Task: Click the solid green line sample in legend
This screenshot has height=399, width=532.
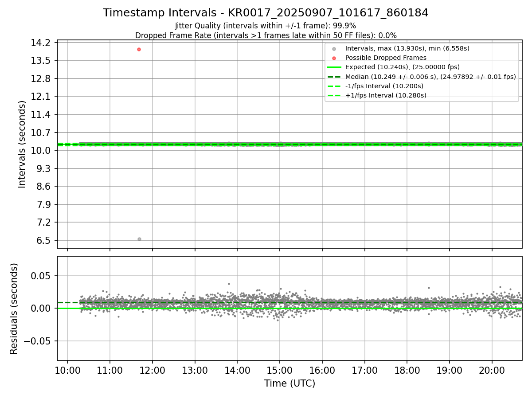Action: (334, 67)
